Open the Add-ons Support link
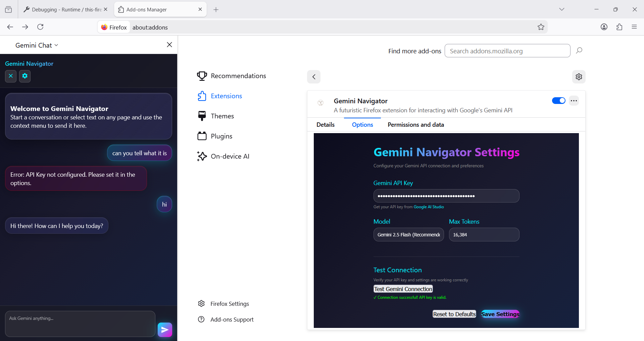The image size is (644, 341). point(226,320)
